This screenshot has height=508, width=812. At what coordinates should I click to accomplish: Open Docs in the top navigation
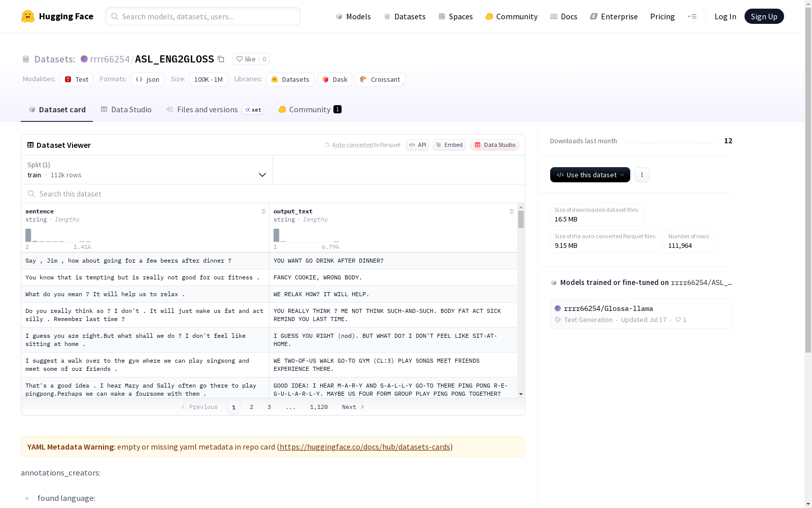coord(564,16)
